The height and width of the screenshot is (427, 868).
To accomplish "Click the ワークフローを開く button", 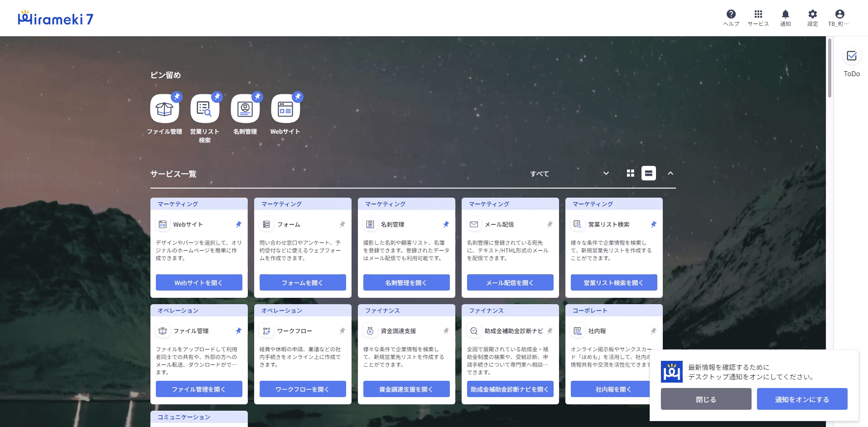I will pyautogui.click(x=303, y=389).
